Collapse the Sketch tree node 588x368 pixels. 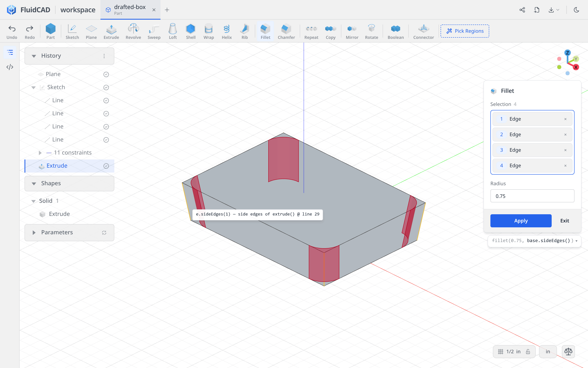[33, 87]
